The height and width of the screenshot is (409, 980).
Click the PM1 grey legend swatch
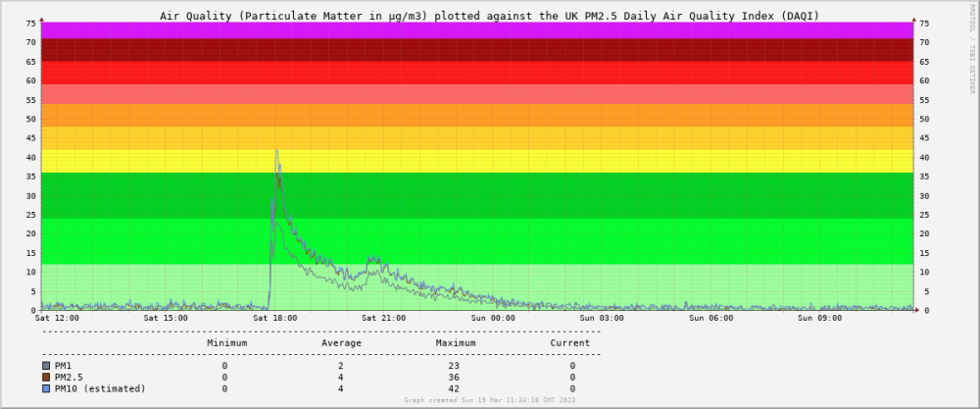pos(46,366)
